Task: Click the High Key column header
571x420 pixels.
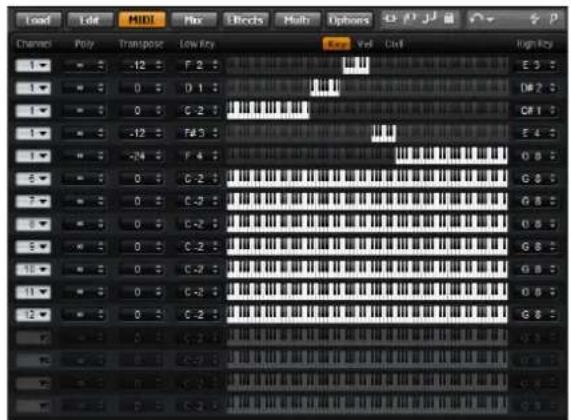Action: point(535,44)
